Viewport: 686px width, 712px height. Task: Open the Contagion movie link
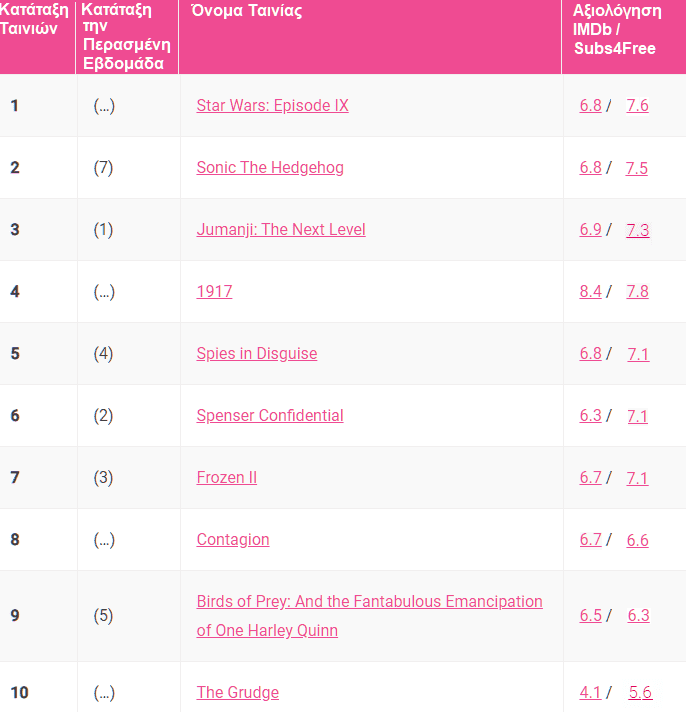point(233,540)
